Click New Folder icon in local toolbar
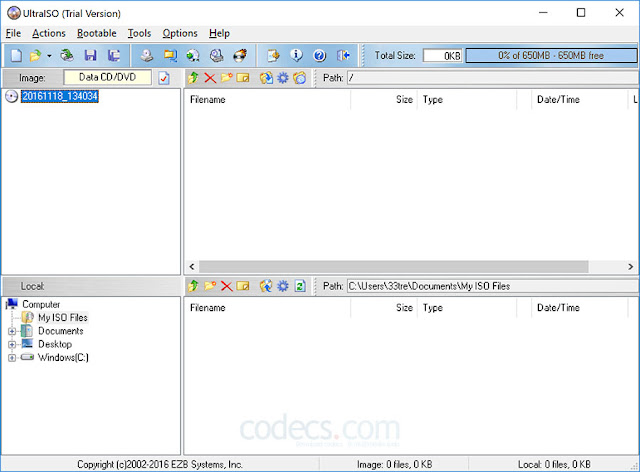The width and height of the screenshot is (640, 472). pyautogui.click(x=210, y=286)
